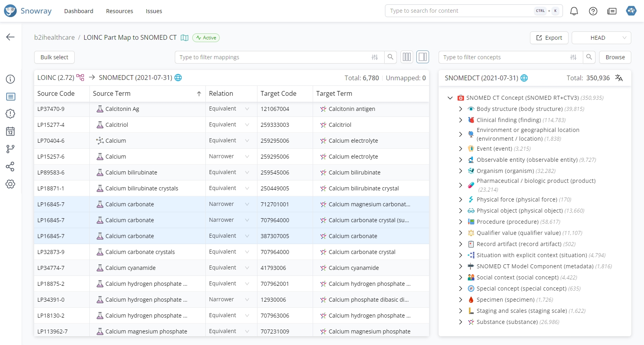Image resolution: width=644 pixels, height=345 pixels.
Task: Click the Export button
Action: point(549,38)
